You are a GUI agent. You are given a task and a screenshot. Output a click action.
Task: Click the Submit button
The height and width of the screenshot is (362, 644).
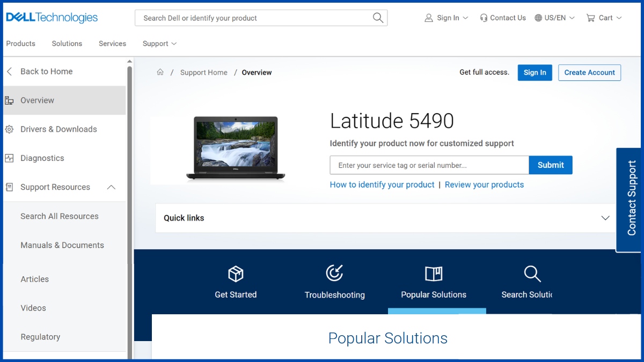tap(550, 165)
